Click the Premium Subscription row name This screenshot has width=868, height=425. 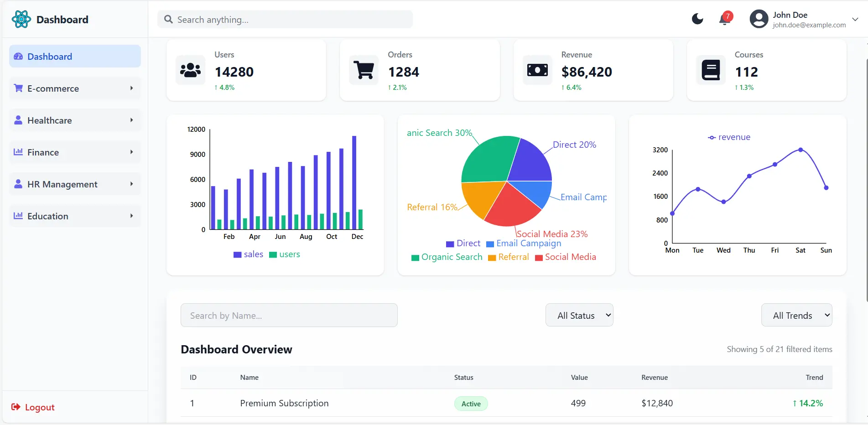[x=284, y=403]
